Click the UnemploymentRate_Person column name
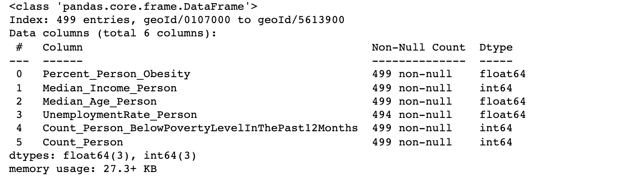This screenshot has width=644, height=180. pyautogui.click(x=119, y=115)
